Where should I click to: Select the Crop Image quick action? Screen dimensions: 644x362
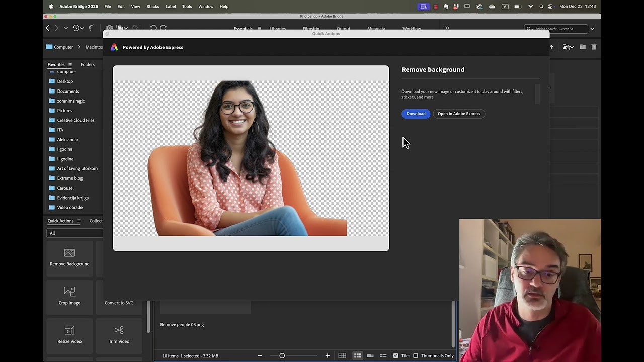click(69, 296)
